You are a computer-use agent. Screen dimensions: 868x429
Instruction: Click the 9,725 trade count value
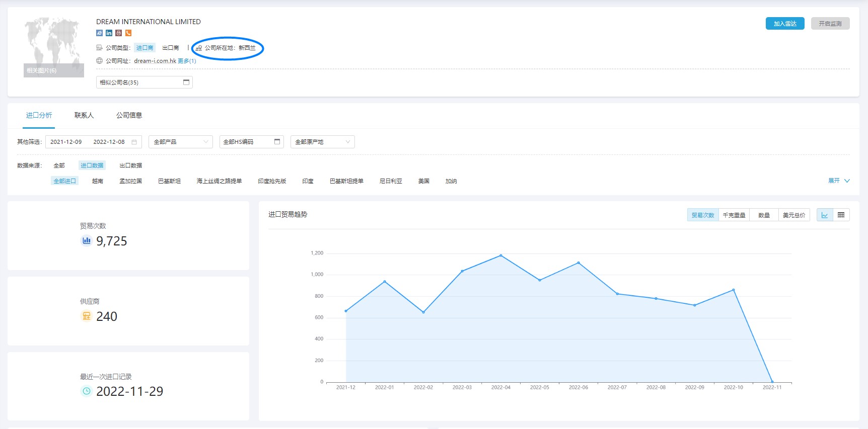point(112,241)
